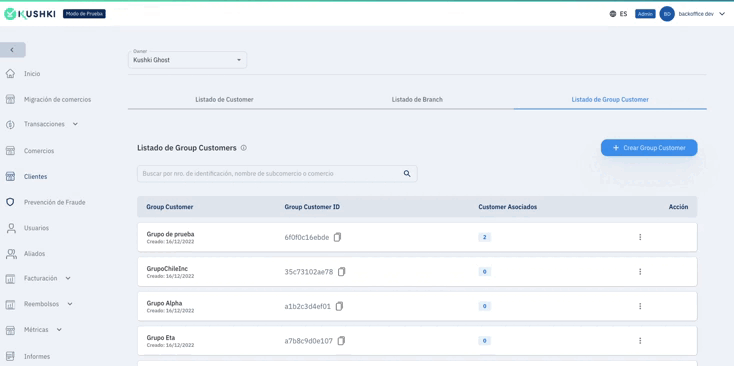Open Informes in the sidebar
The height and width of the screenshot is (366, 734).
(x=37, y=357)
